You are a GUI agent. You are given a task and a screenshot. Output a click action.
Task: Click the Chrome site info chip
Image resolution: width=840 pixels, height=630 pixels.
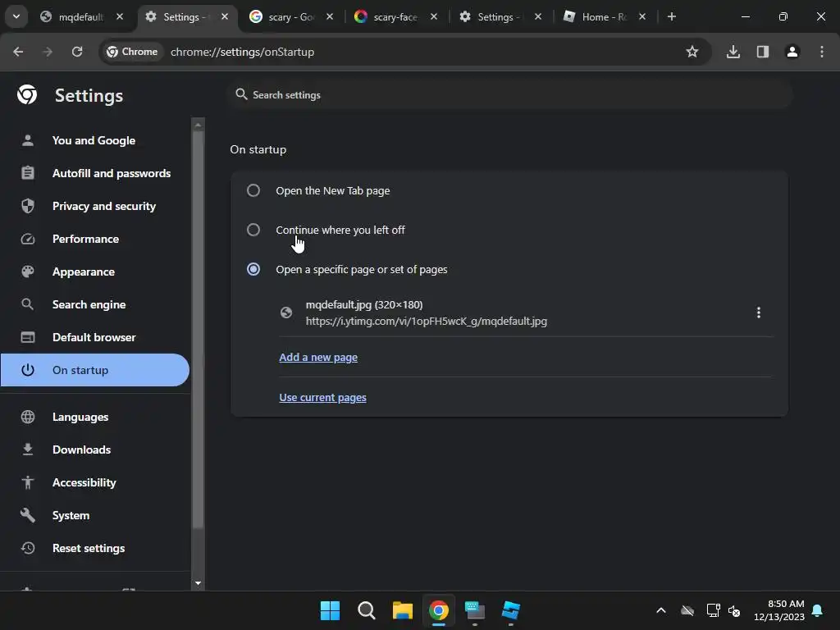(x=132, y=52)
